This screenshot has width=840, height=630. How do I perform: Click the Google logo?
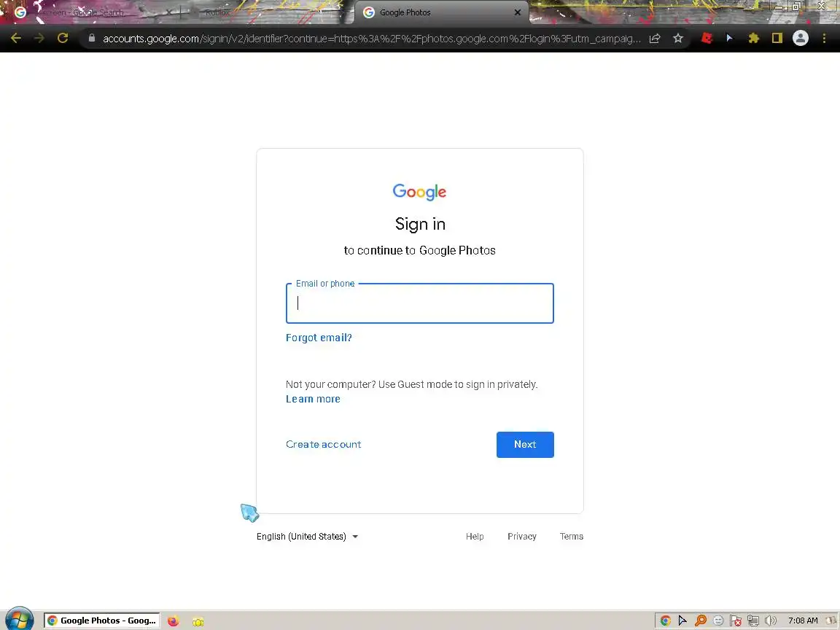pos(419,192)
